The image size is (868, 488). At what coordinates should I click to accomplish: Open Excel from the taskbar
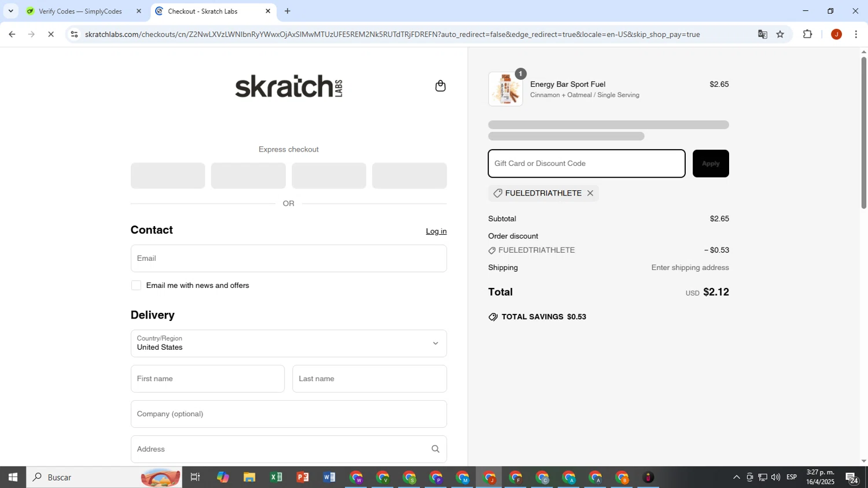point(276,478)
